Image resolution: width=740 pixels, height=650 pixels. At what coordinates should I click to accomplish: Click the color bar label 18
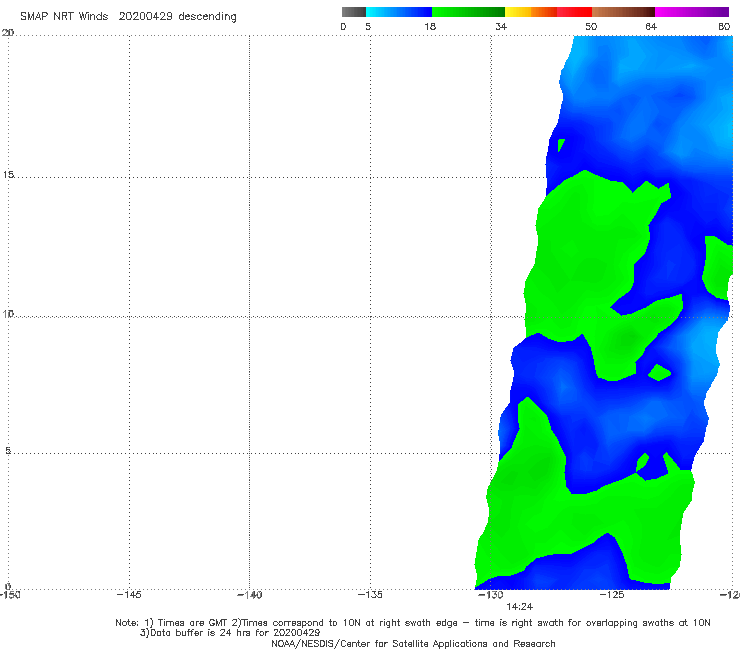click(x=430, y=27)
